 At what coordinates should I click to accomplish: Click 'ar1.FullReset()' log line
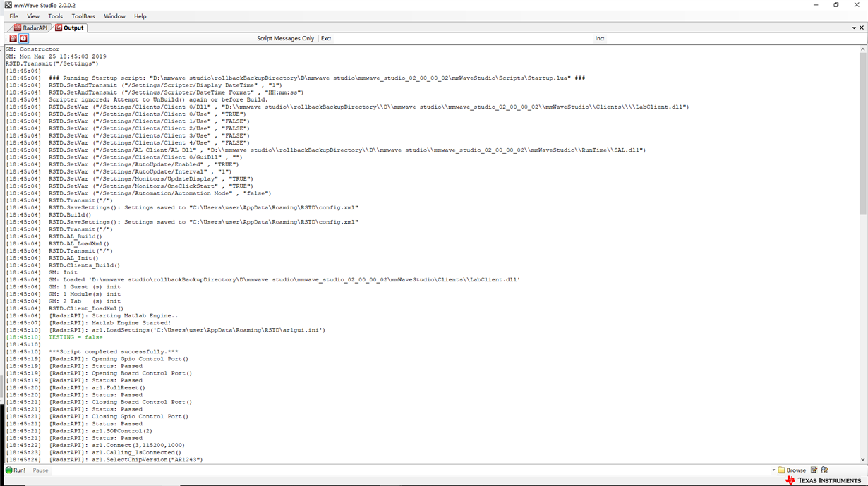(76, 387)
